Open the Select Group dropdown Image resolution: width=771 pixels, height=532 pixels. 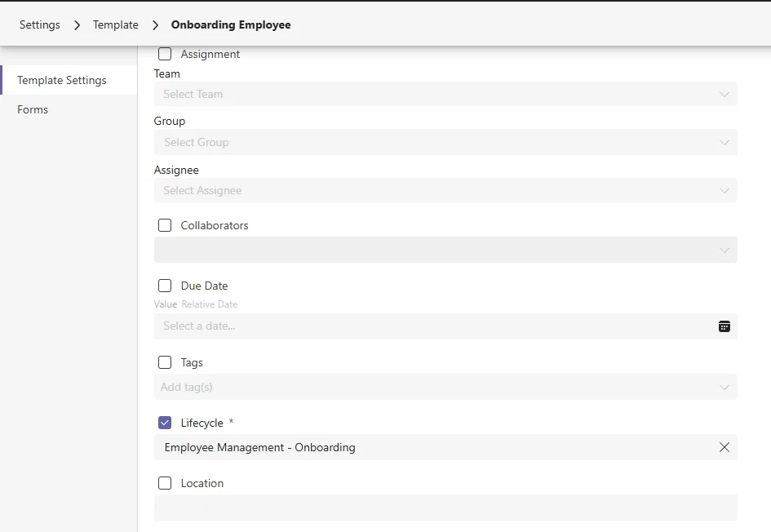pos(445,142)
